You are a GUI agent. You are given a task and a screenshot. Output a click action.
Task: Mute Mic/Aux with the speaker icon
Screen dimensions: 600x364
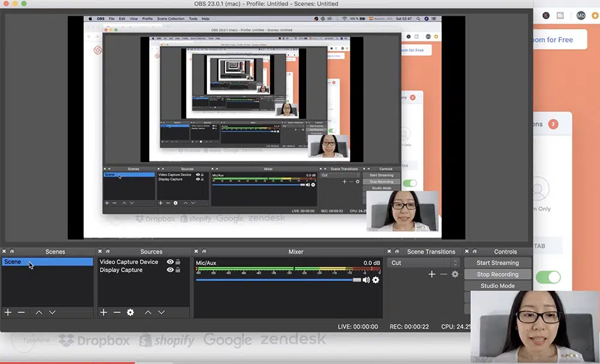pos(366,280)
